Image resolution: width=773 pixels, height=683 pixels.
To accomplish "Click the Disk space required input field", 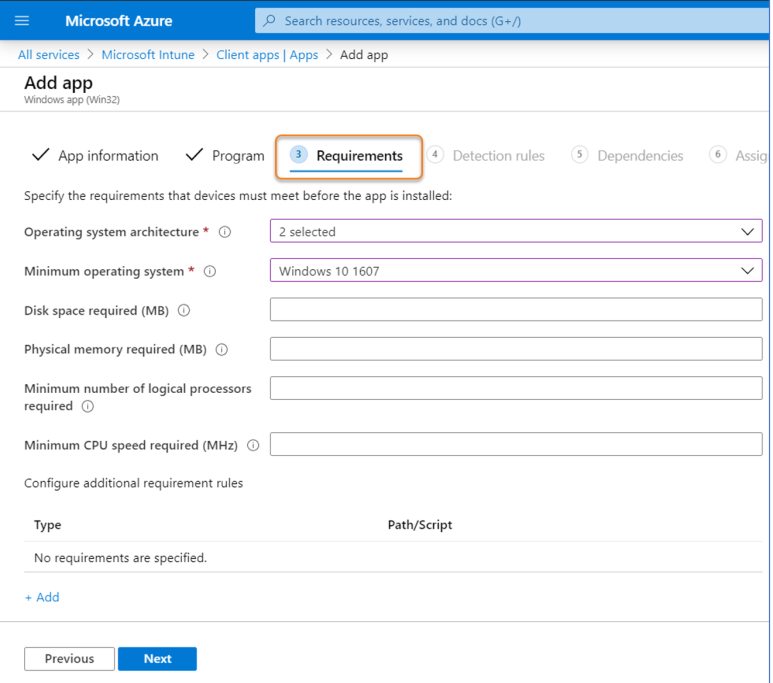I will 516,310.
